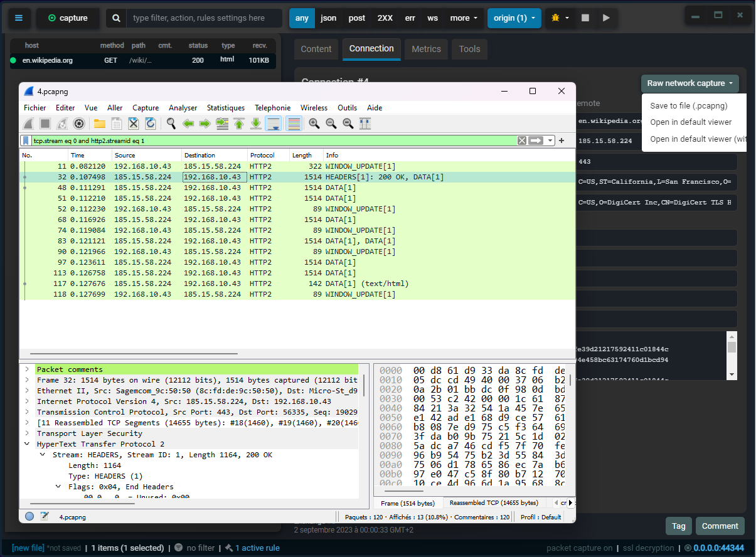The image size is (756, 557).
Task: Focus the filter, action, rules input field
Action: coord(205,18)
